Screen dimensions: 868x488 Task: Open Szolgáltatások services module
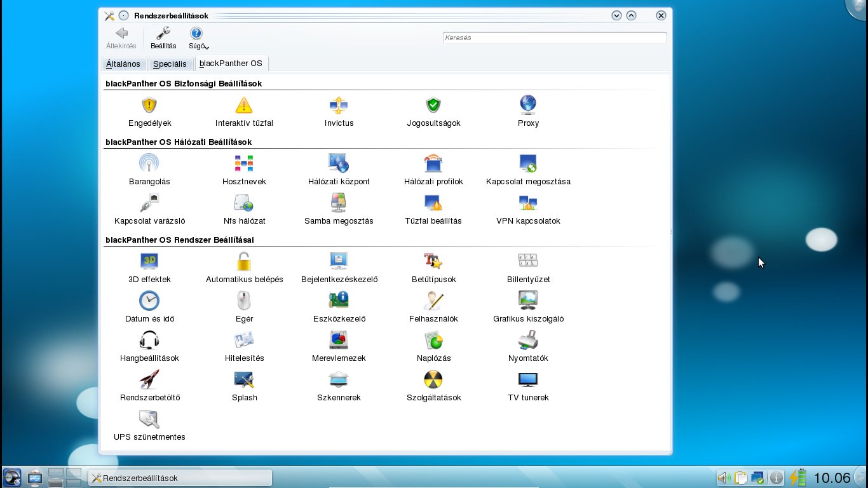click(x=433, y=386)
